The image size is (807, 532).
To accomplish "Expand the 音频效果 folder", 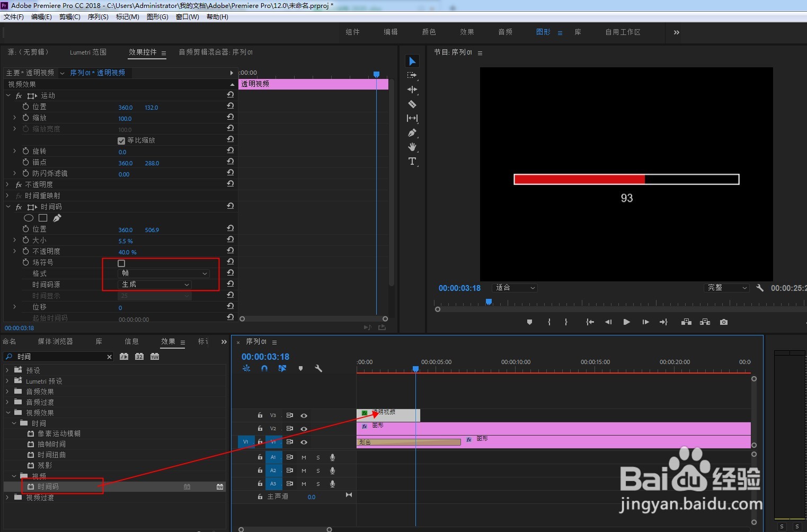I will click(x=7, y=391).
